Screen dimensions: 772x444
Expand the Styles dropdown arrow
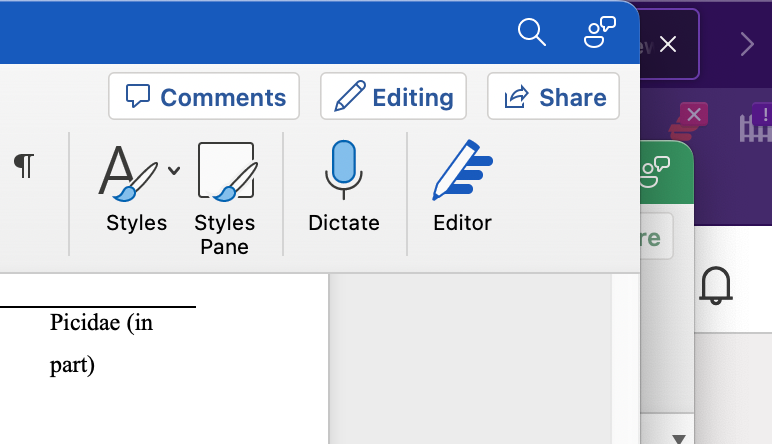click(174, 170)
